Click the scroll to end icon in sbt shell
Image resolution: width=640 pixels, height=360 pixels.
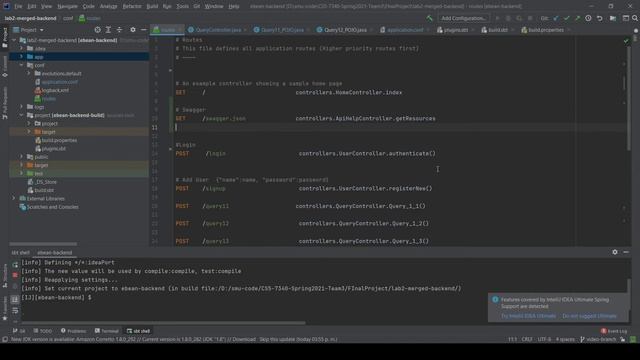(x=15, y=300)
